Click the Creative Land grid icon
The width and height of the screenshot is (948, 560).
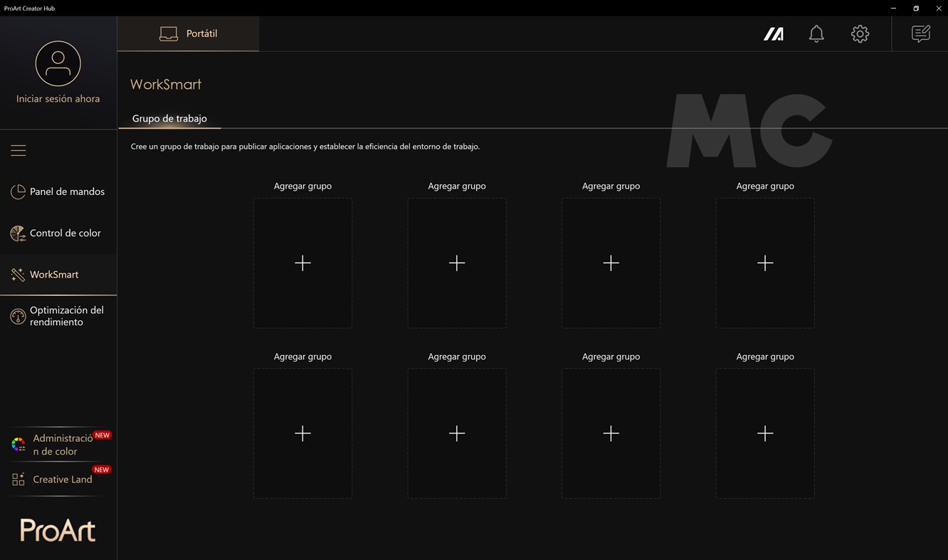click(x=19, y=480)
